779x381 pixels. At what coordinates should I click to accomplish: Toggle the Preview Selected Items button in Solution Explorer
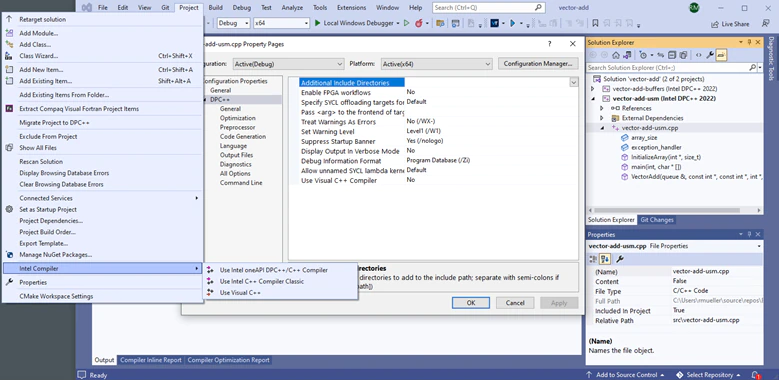pyautogui.click(x=721, y=55)
